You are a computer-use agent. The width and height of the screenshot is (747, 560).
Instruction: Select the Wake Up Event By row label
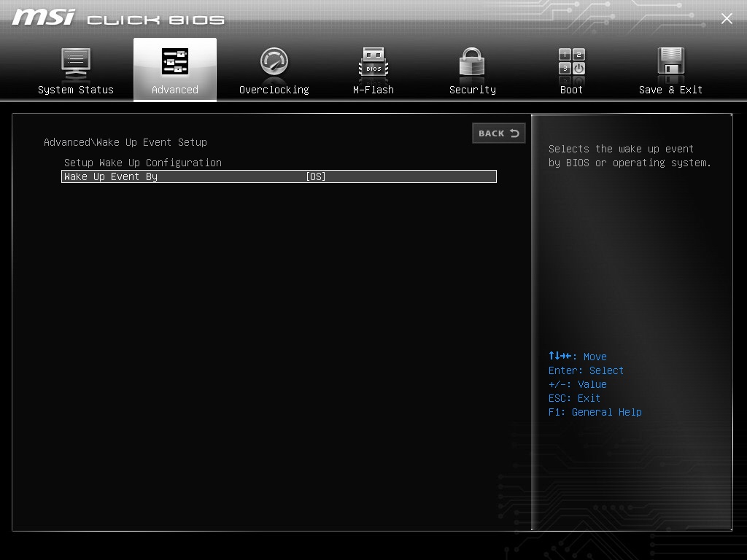(x=111, y=176)
